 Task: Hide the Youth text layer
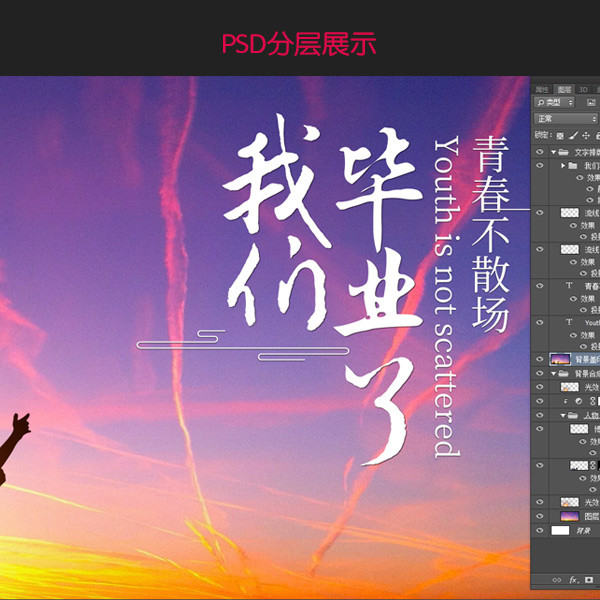540,322
